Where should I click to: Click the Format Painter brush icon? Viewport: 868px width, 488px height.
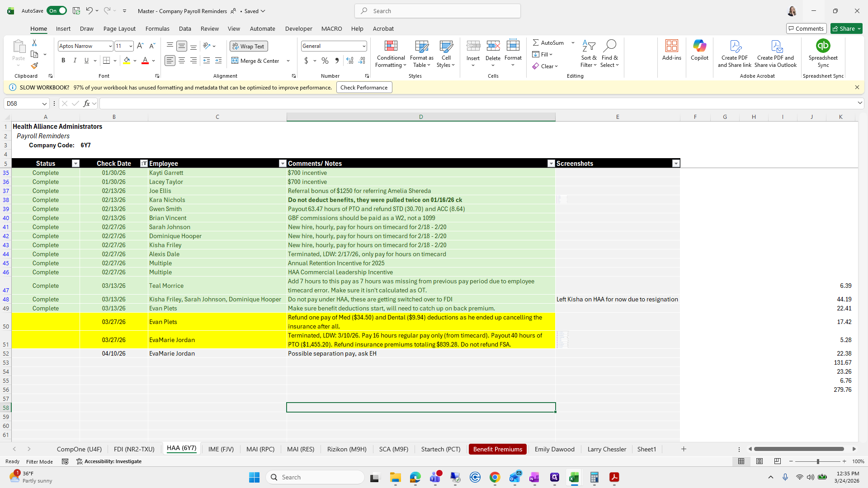(34, 66)
